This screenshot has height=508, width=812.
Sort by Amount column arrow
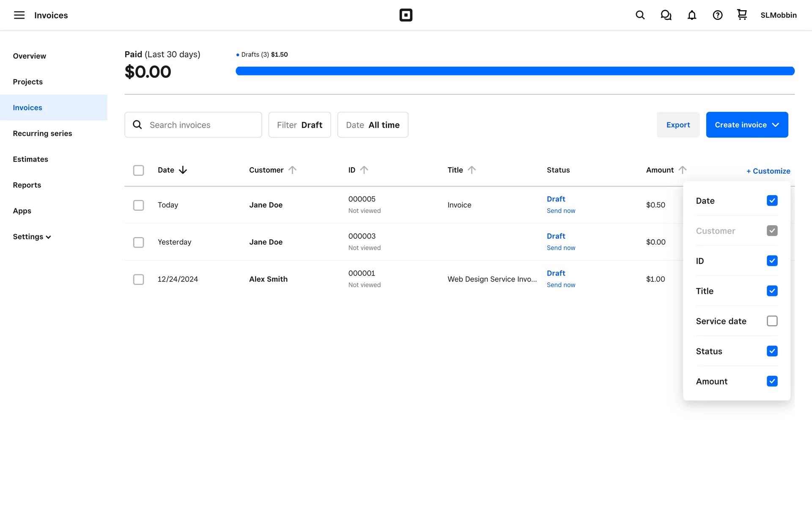click(682, 170)
